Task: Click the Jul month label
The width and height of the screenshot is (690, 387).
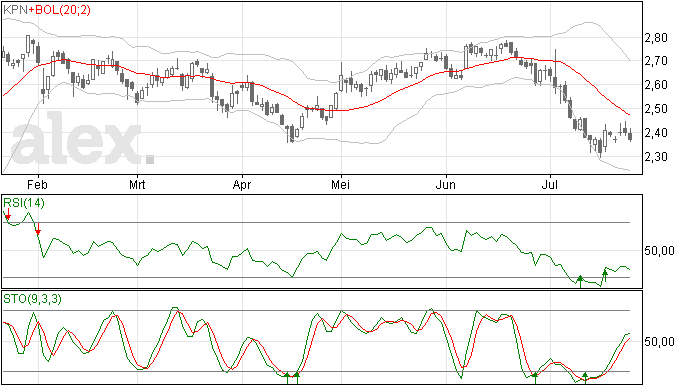Action: pyautogui.click(x=550, y=185)
